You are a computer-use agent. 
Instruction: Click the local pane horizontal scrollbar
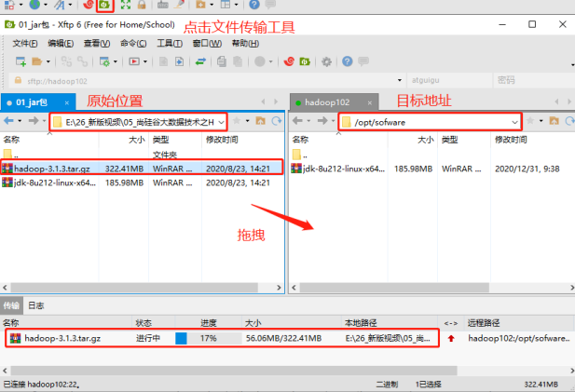coord(134,288)
